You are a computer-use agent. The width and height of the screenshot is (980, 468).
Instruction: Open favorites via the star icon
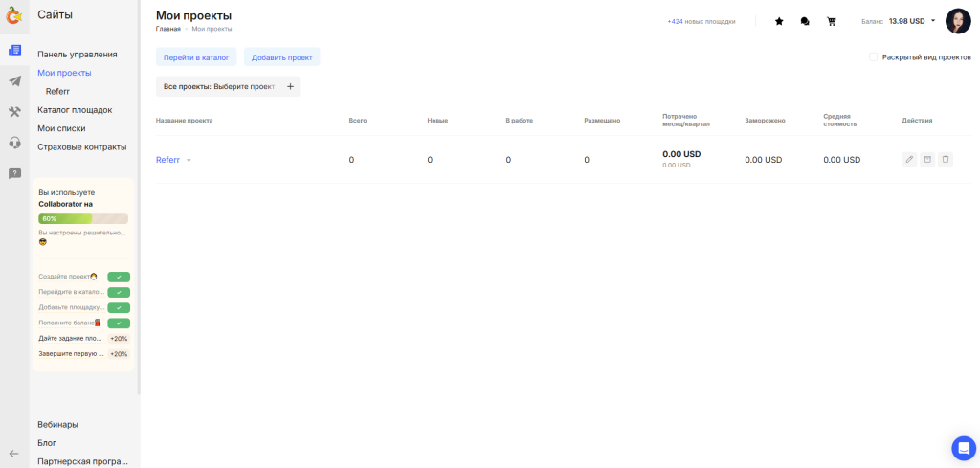pyautogui.click(x=779, y=21)
